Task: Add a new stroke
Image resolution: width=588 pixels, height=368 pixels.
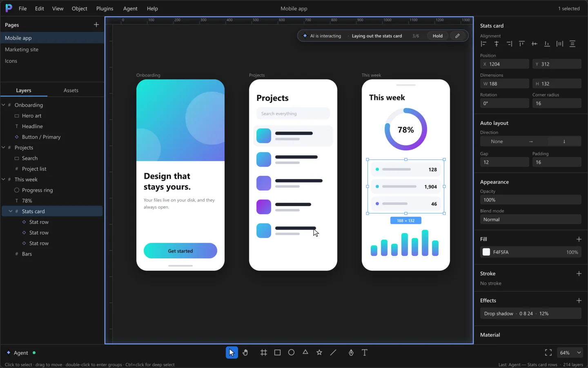Action: [579, 274]
